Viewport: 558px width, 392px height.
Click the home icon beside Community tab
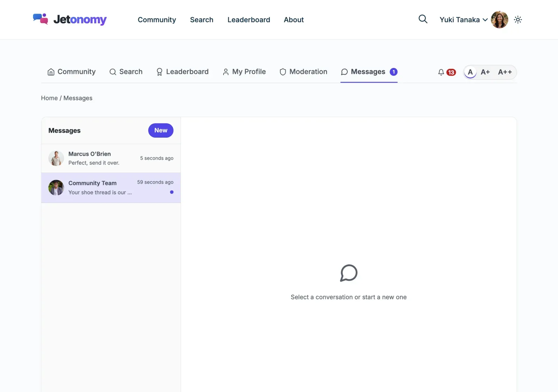coord(51,72)
